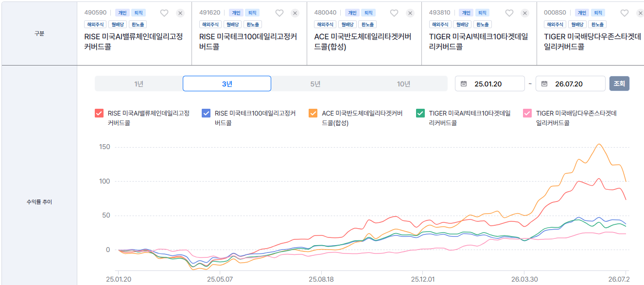Click the 25.12.01 x-axis date label

423,280
